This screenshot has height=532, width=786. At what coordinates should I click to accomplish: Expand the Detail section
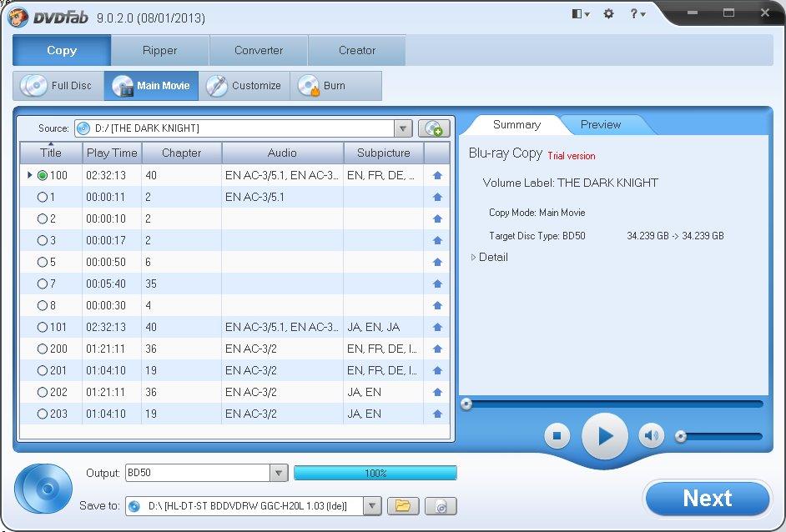[489, 257]
